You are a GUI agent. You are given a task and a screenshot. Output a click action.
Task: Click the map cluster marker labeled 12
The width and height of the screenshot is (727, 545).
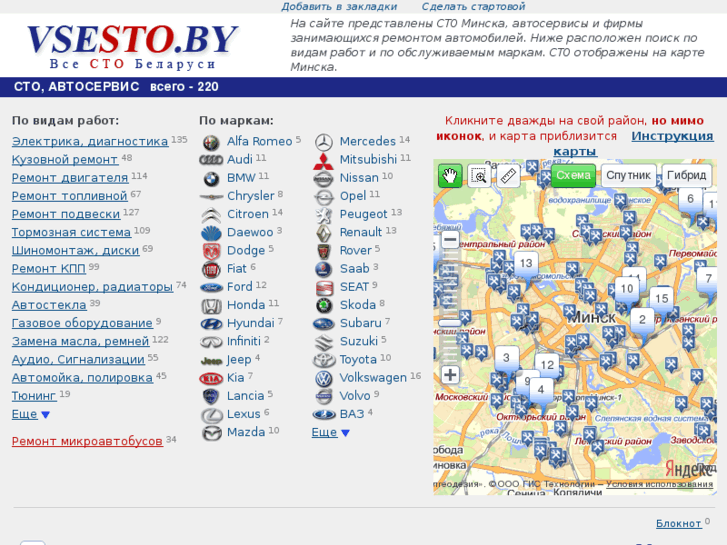point(547,365)
